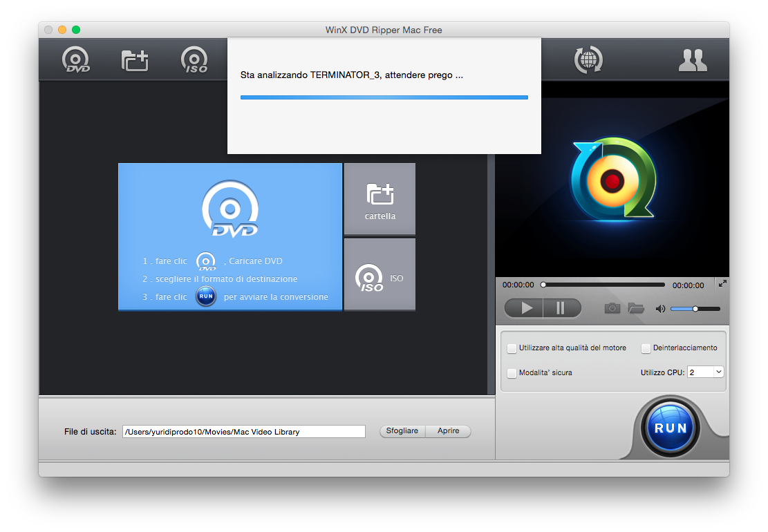The image size is (768, 532).
Task: Load a DVD disc from the toolbar
Action: 76,59
